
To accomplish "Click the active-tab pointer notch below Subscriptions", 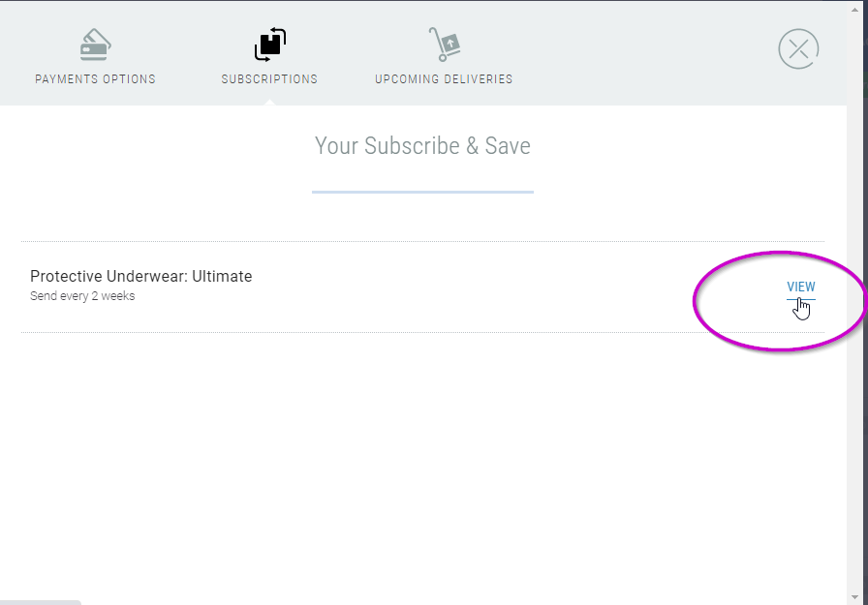I will (269, 102).
